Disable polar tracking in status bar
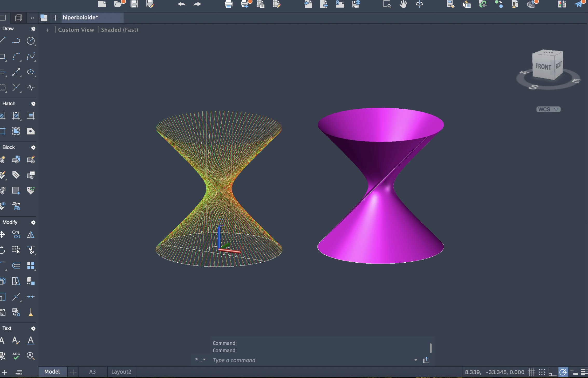Screen dimensions: 588x378 (563, 372)
